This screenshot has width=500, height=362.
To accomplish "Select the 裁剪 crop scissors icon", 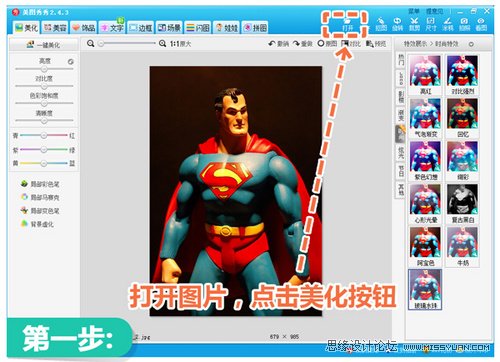I will click(x=414, y=24).
